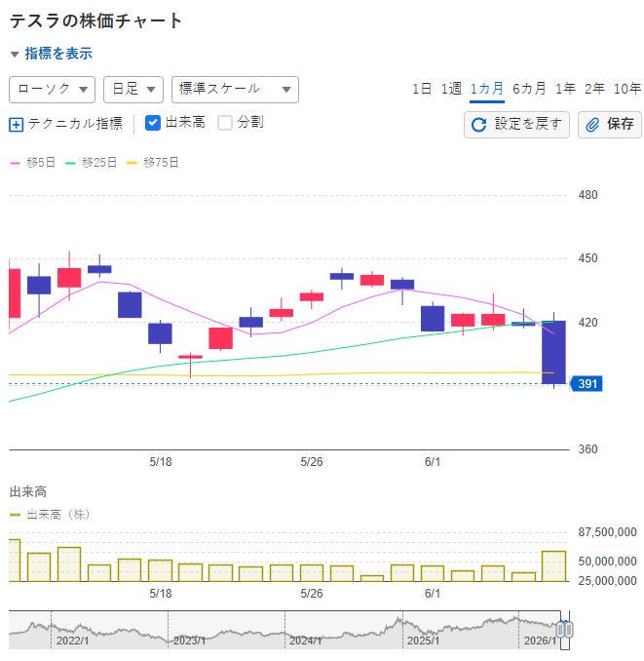Click the 保存 save button

610,125
